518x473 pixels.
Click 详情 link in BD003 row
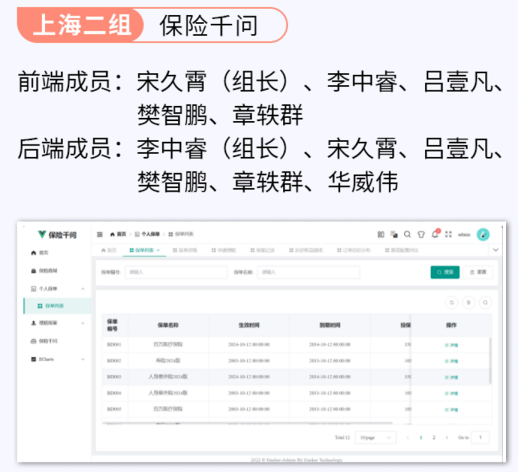(x=451, y=377)
